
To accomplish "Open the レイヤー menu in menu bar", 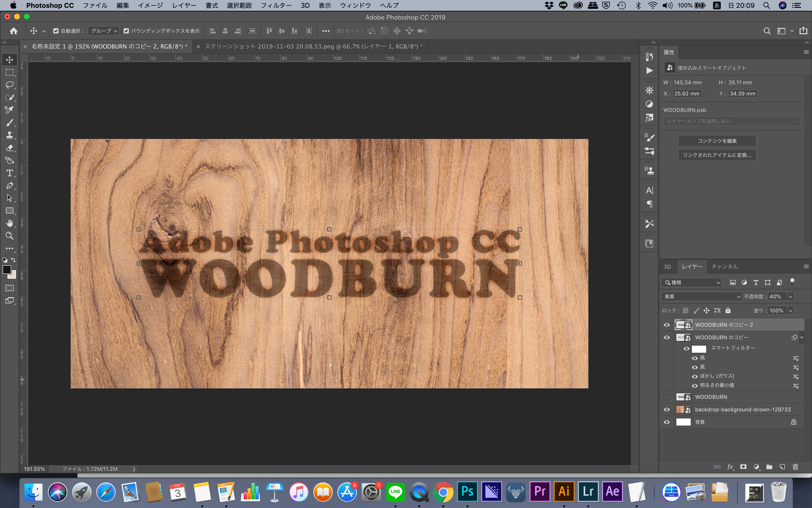I will [184, 6].
